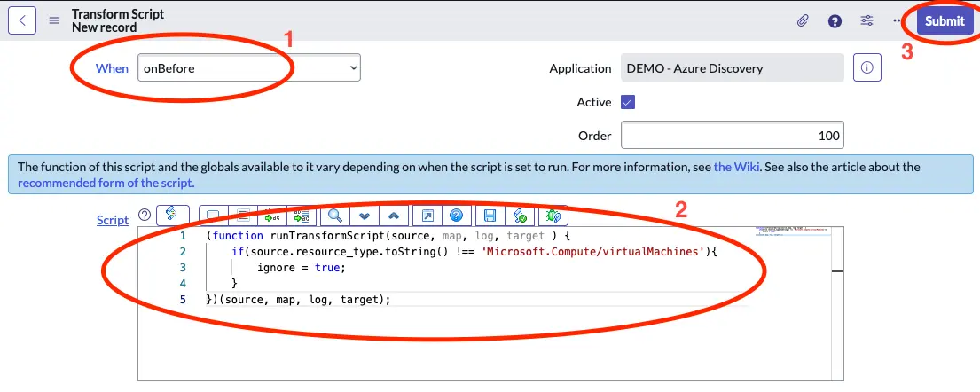This screenshot has width=980, height=392.
Task: Click the script editor search magnifier icon
Action: click(x=335, y=216)
